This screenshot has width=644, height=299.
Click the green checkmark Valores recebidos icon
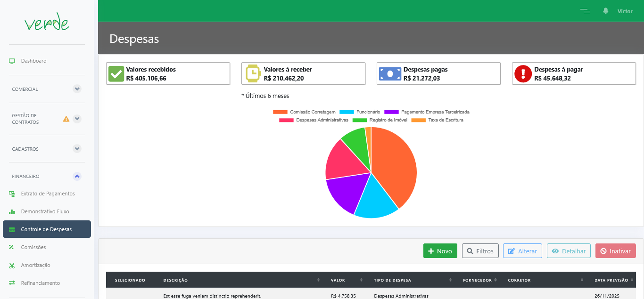coord(116,74)
